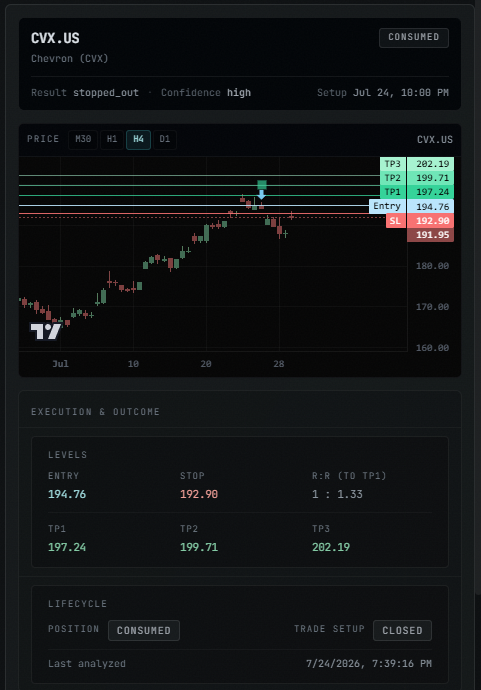Click the SL 192.90 price label
Image resolution: width=481 pixels, height=690 pixels.
420,220
